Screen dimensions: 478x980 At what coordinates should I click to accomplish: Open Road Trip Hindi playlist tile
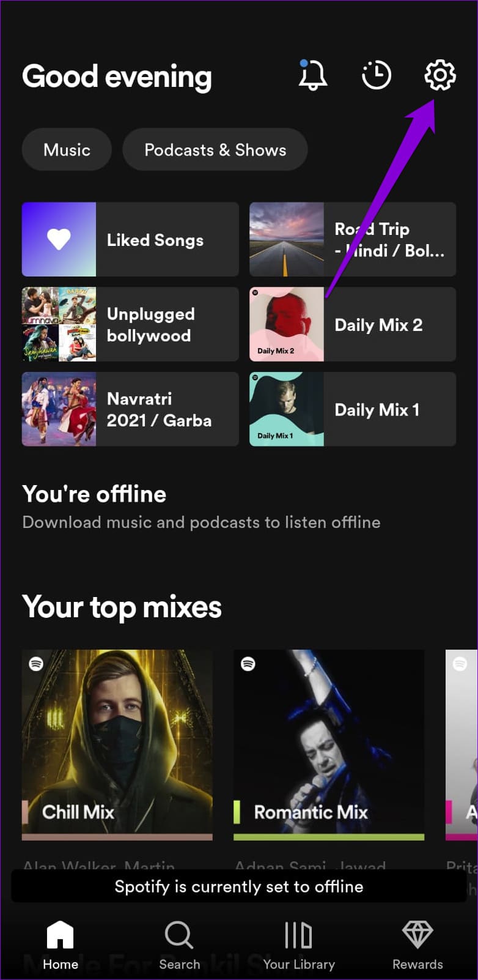pyautogui.click(x=353, y=239)
